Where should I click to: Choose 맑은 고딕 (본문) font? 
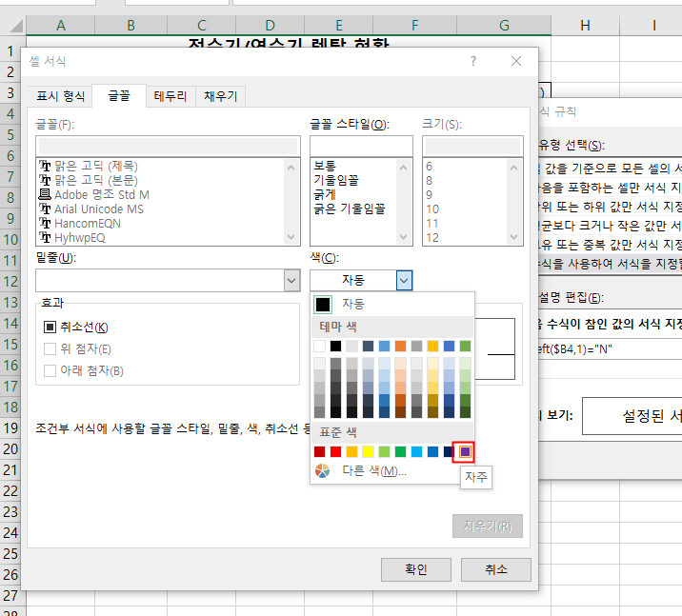pyautogui.click(x=95, y=180)
